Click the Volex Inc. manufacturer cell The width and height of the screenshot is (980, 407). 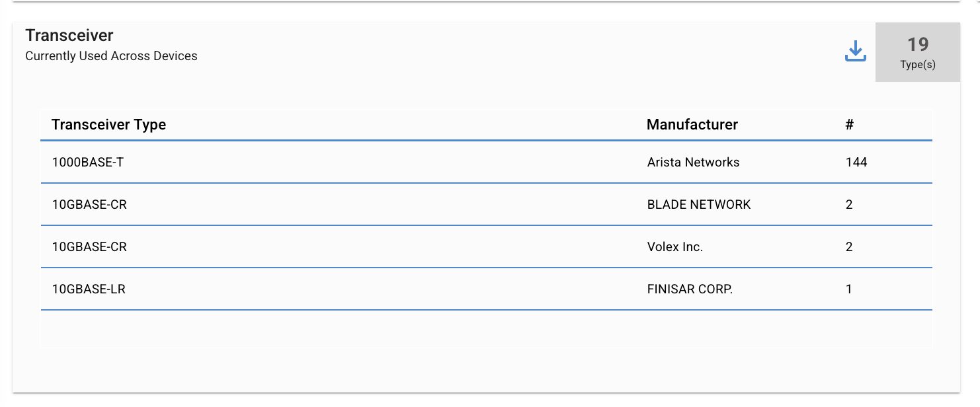click(675, 246)
